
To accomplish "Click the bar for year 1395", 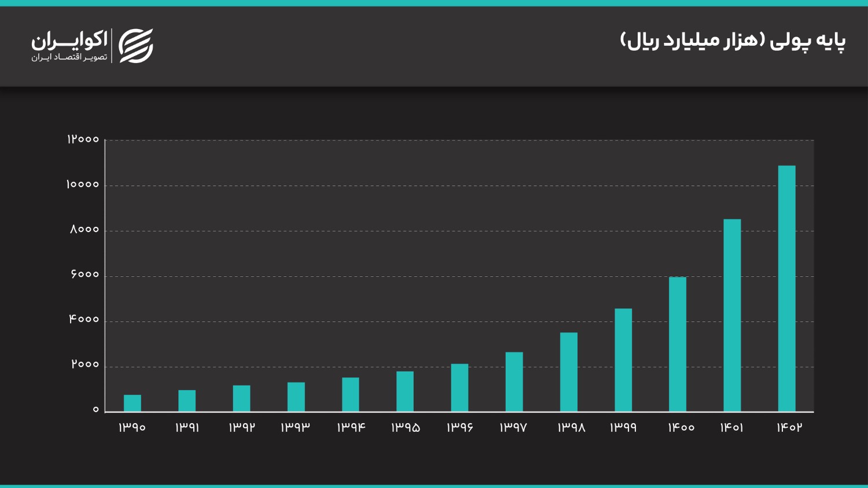I will tap(405, 391).
